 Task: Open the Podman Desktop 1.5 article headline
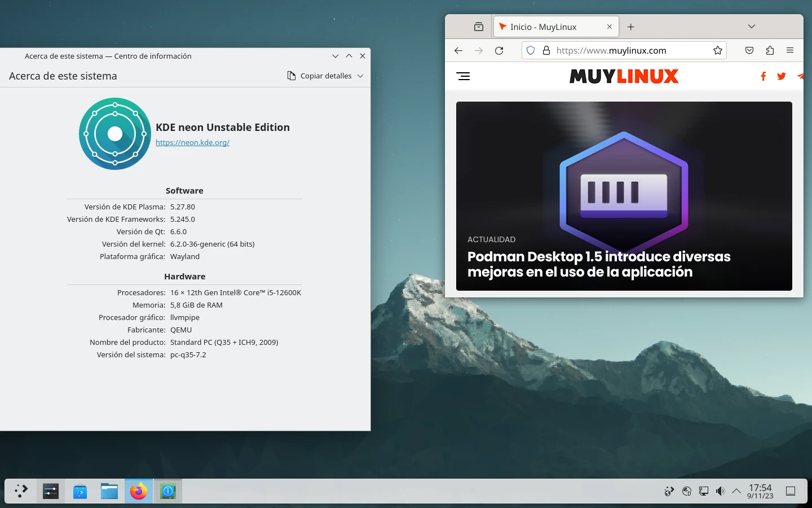(599, 264)
